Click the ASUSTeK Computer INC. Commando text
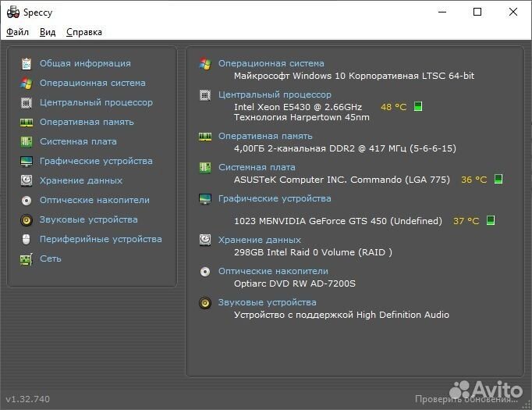Image resolution: width=532 pixels, height=410 pixels. tap(342, 180)
